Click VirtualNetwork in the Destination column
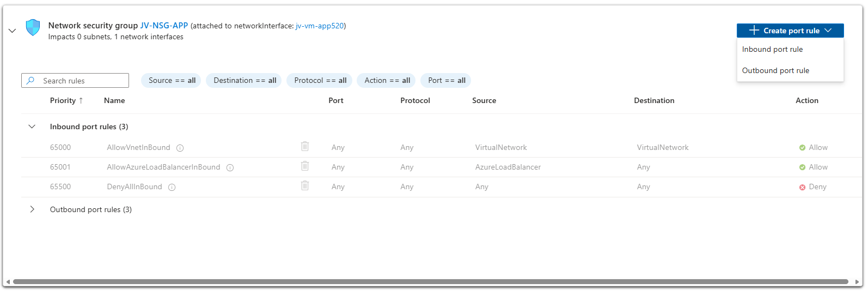 click(663, 147)
